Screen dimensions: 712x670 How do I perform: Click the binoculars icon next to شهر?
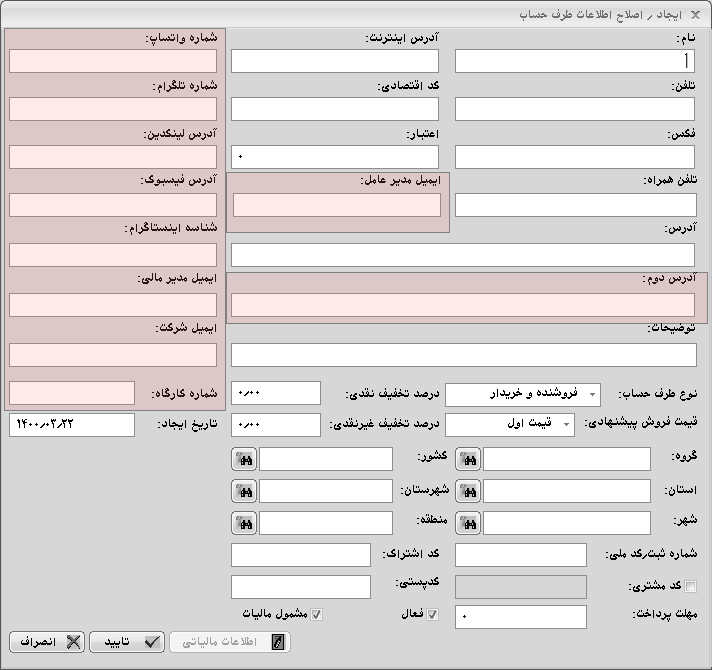click(x=468, y=523)
